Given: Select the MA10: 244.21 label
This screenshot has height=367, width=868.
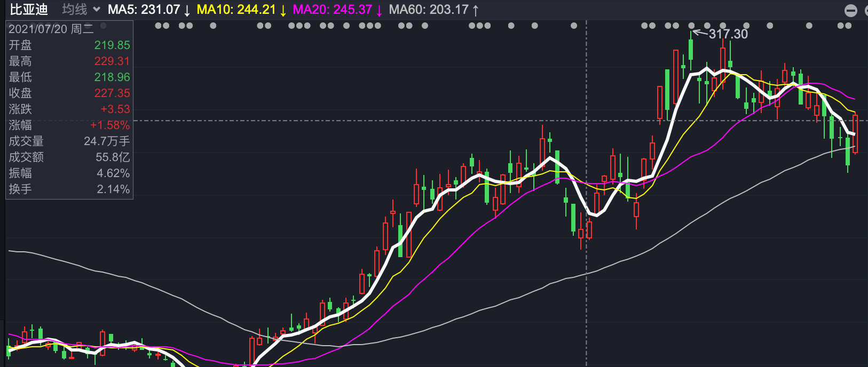Looking at the screenshot, I should tap(241, 10).
